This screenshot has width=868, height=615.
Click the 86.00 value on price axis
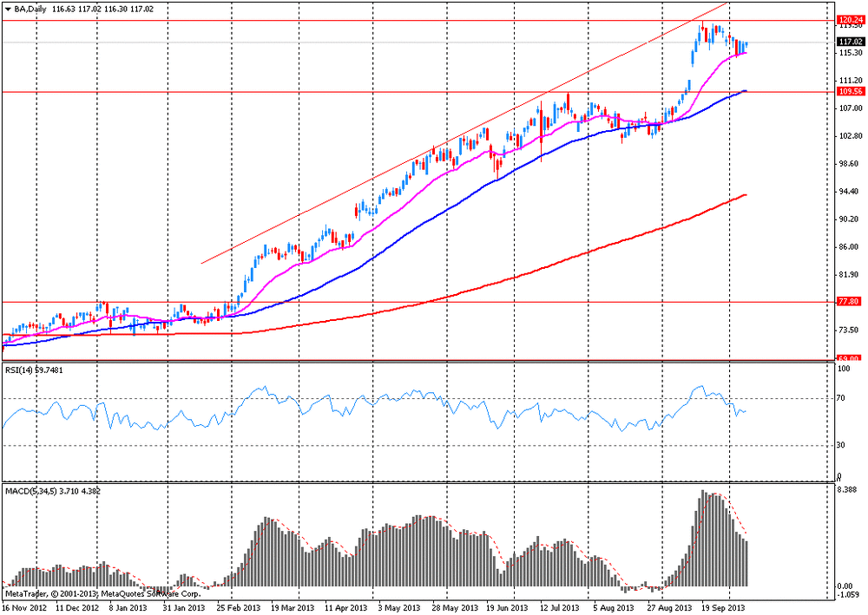click(851, 246)
